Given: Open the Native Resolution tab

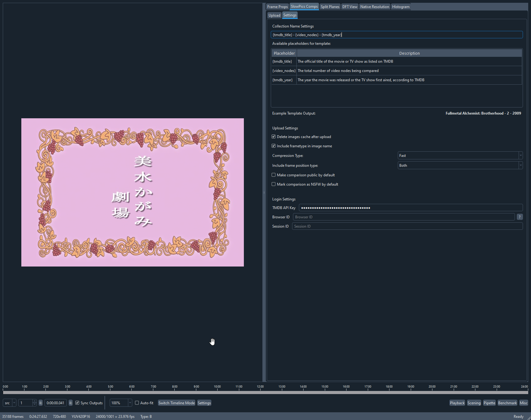Looking at the screenshot, I should click(x=375, y=6).
